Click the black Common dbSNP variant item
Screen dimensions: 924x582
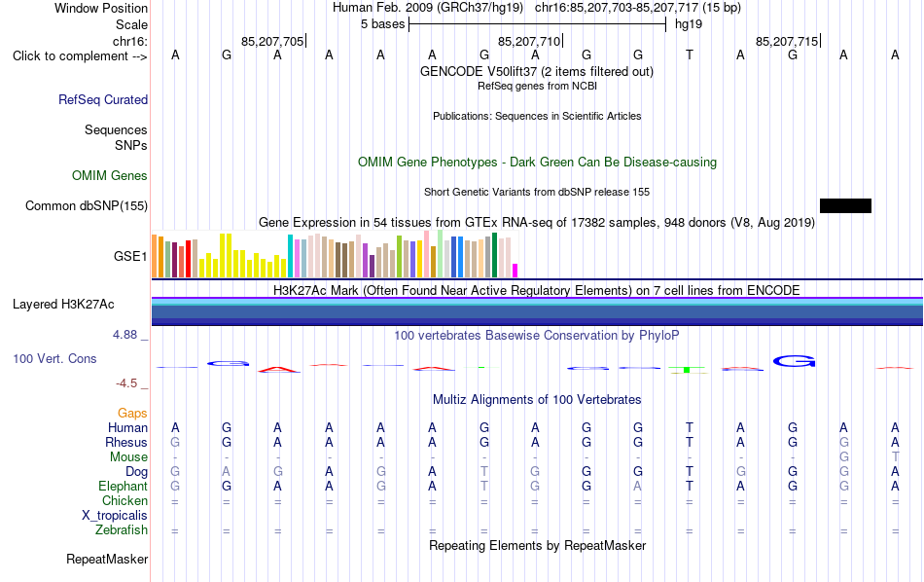click(x=845, y=205)
